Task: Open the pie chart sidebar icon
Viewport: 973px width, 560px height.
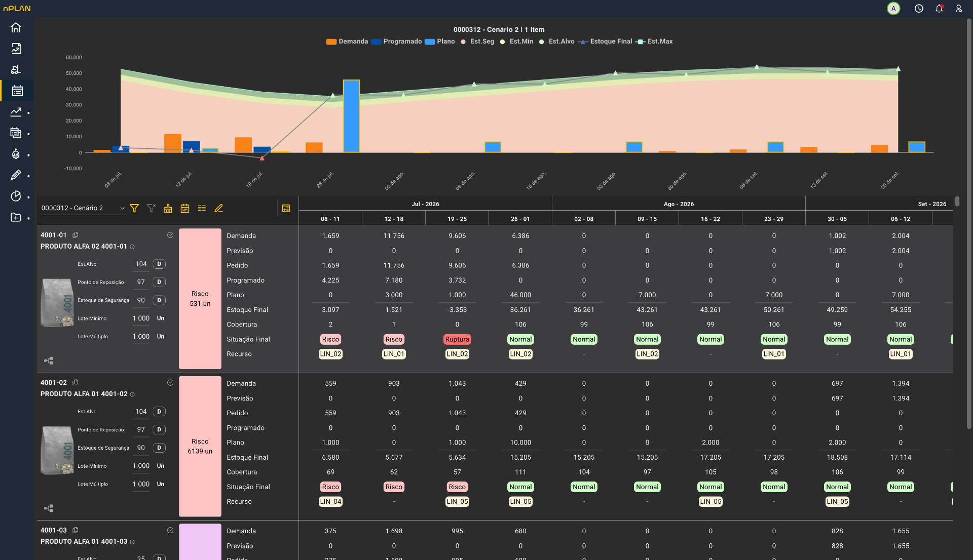Action: (16, 196)
